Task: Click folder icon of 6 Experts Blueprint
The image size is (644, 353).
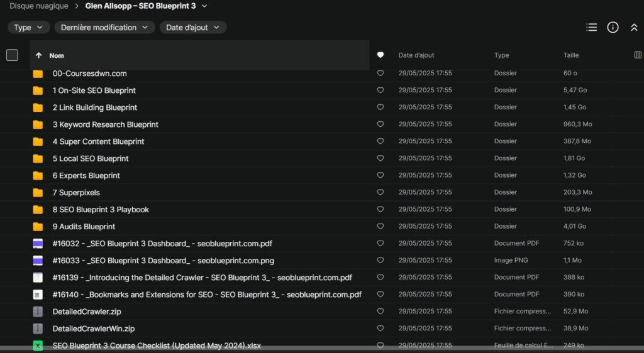Action: pos(38,175)
